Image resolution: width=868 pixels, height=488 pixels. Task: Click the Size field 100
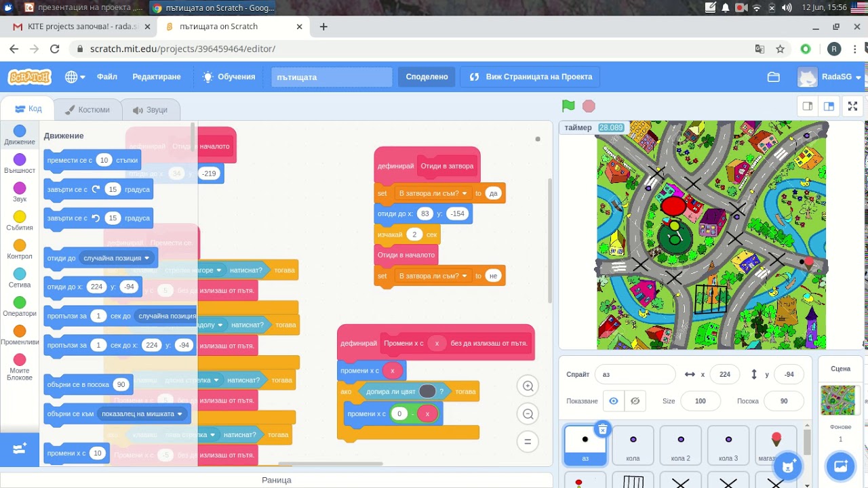(x=701, y=401)
